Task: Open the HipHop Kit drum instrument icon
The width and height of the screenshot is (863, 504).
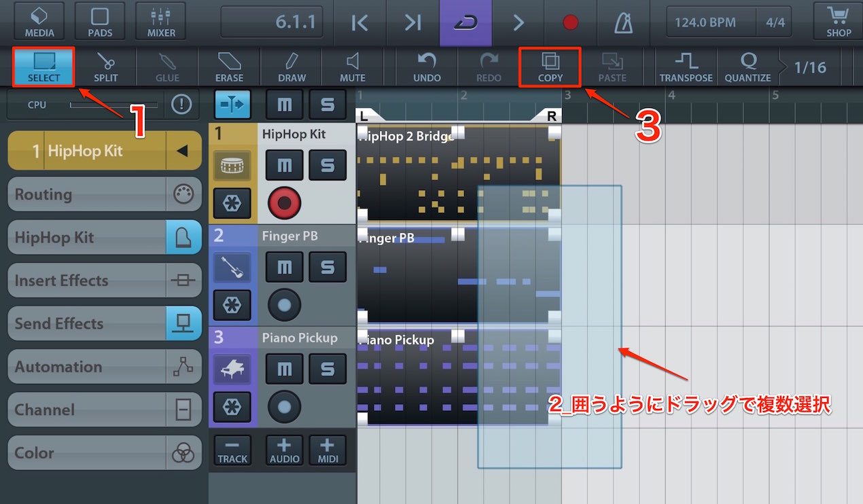Action: coord(232,166)
